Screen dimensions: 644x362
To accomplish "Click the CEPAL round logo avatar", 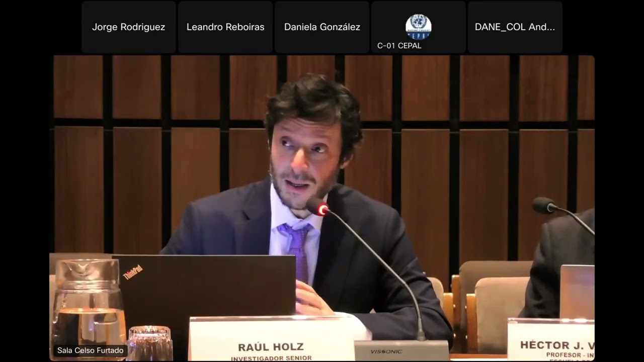I will click(419, 27).
